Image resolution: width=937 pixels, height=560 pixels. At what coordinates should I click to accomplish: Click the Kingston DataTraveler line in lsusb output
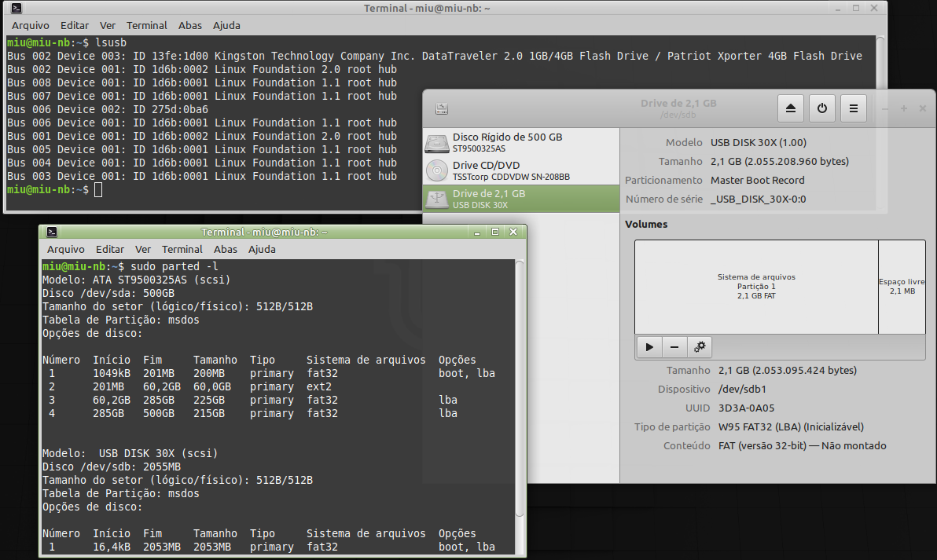[x=435, y=56]
